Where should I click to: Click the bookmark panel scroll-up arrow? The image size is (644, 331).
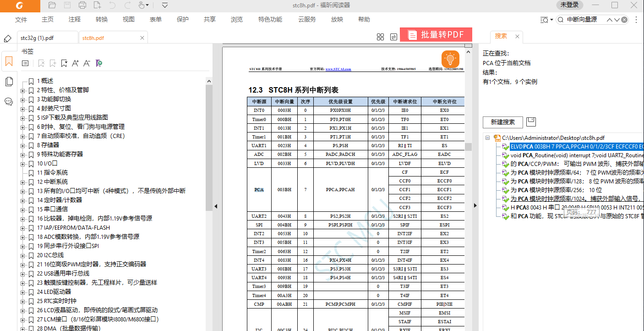coord(209,81)
